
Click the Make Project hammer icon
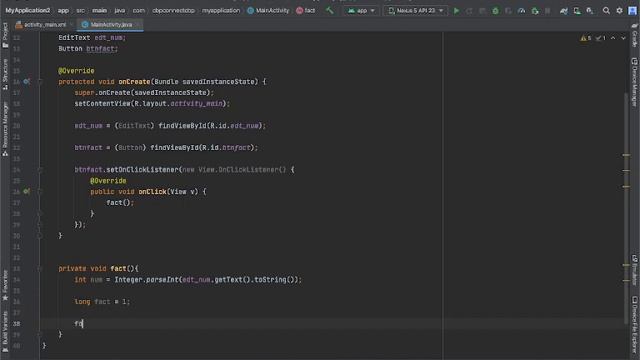click(329, 11)
